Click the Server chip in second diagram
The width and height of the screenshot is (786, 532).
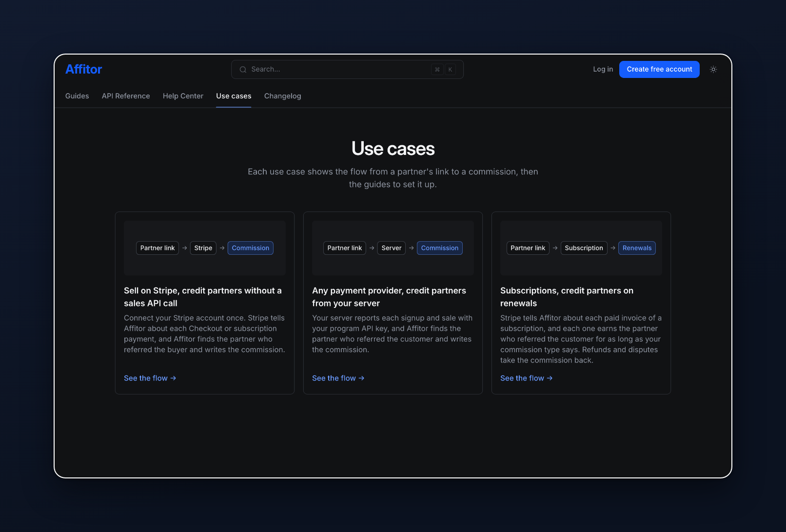coord(392,248)
